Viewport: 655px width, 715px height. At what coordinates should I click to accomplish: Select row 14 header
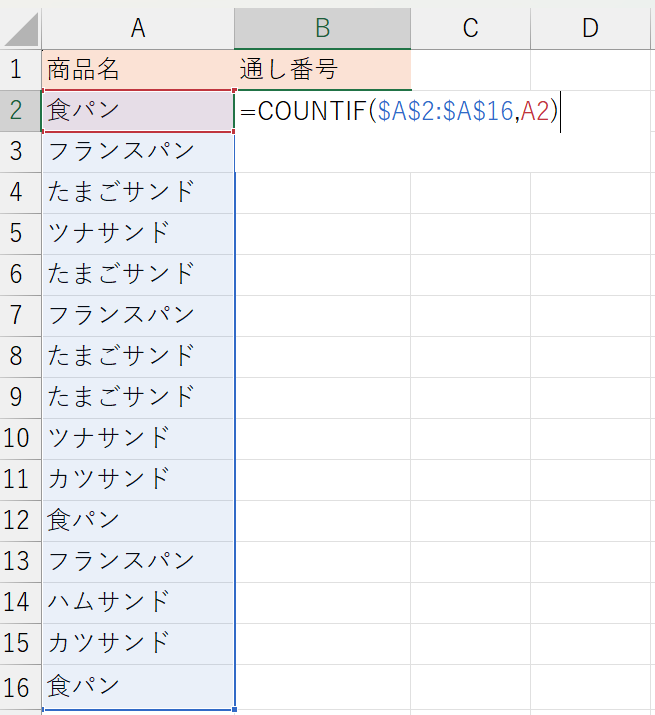coord(21,603)
